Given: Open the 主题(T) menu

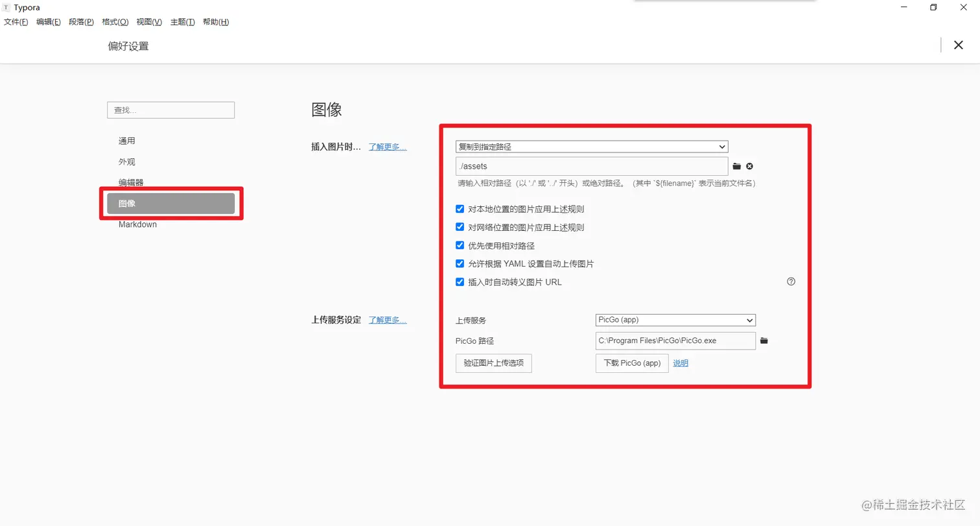Looking at the screenshot, I should point(183,22).
